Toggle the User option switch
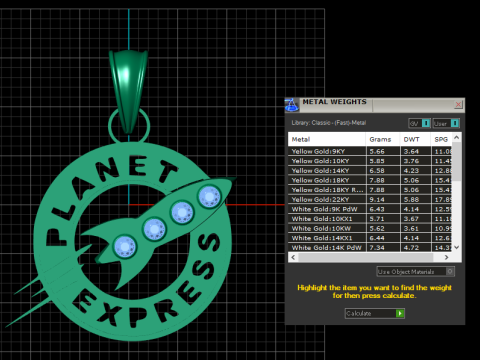 pyautogui.click(x=455, y=123)
